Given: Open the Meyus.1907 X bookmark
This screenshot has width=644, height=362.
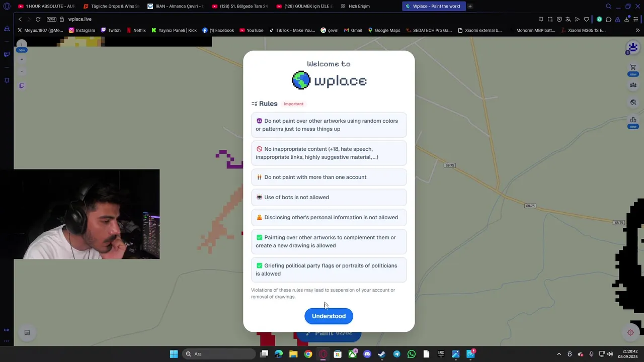Looking at the screenshot, I should (40, 30).
